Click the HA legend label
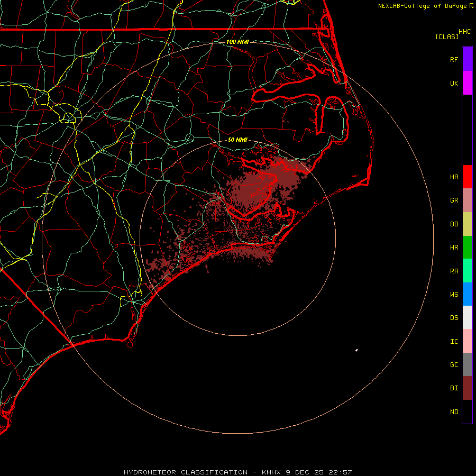 pos(454,177)
